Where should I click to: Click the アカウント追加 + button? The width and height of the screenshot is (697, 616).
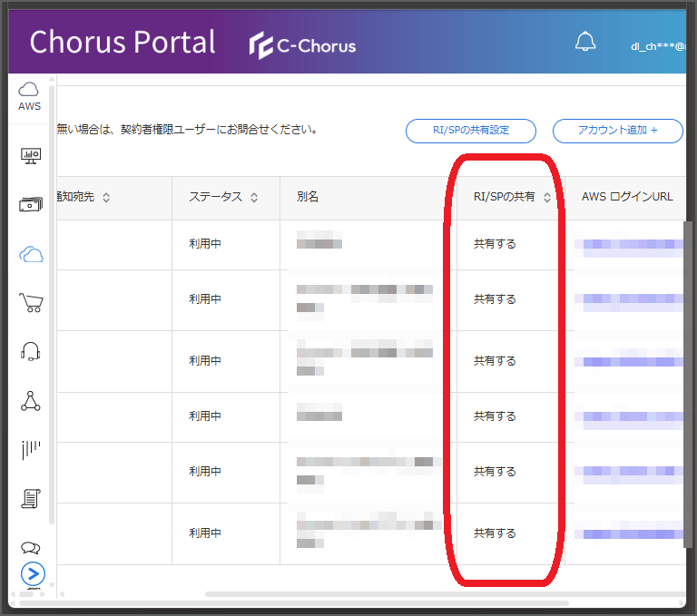tap(617, 131)
